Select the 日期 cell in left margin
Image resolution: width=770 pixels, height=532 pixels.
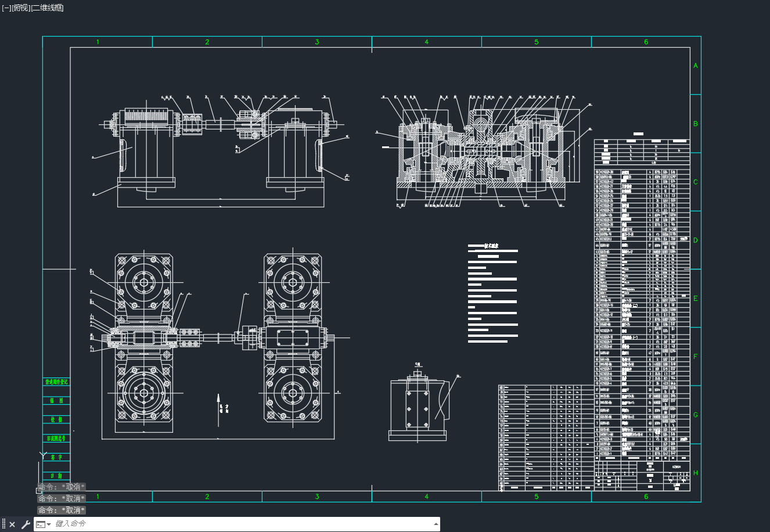pyautogui.click(x=56, y=476)
